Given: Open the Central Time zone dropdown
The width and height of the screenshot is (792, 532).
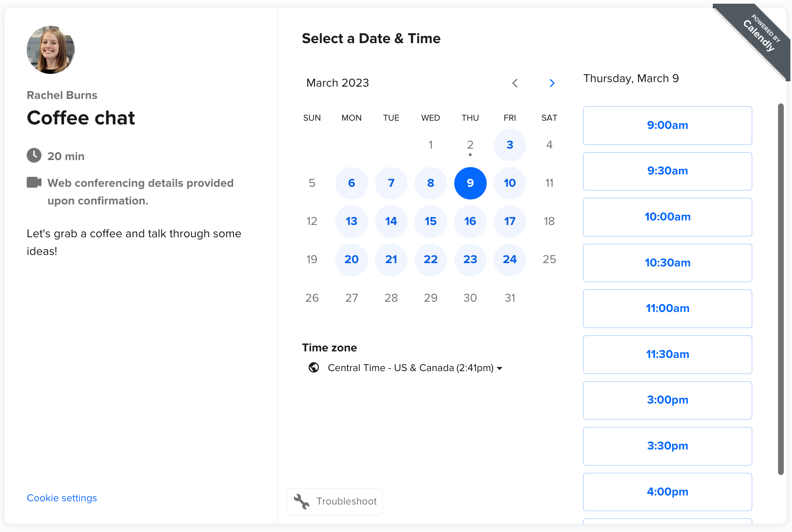Looking at the screenshot, I should pos(410,368).
